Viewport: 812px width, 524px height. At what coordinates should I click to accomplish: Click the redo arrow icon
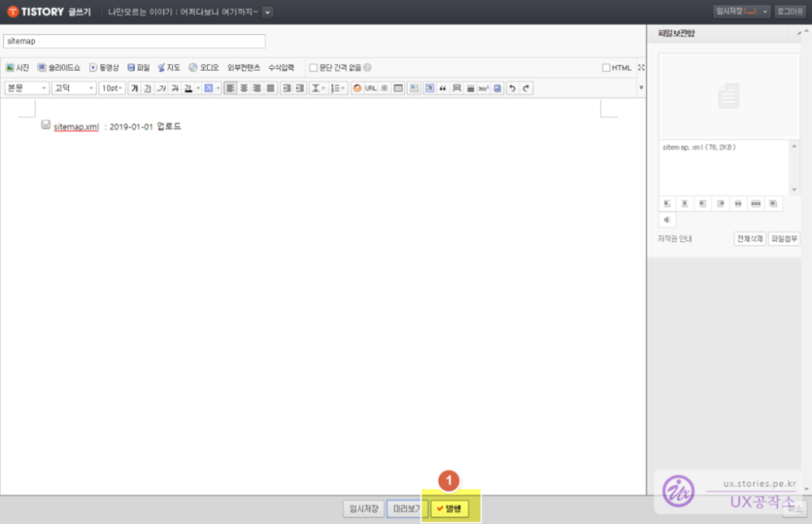[525, 88]
